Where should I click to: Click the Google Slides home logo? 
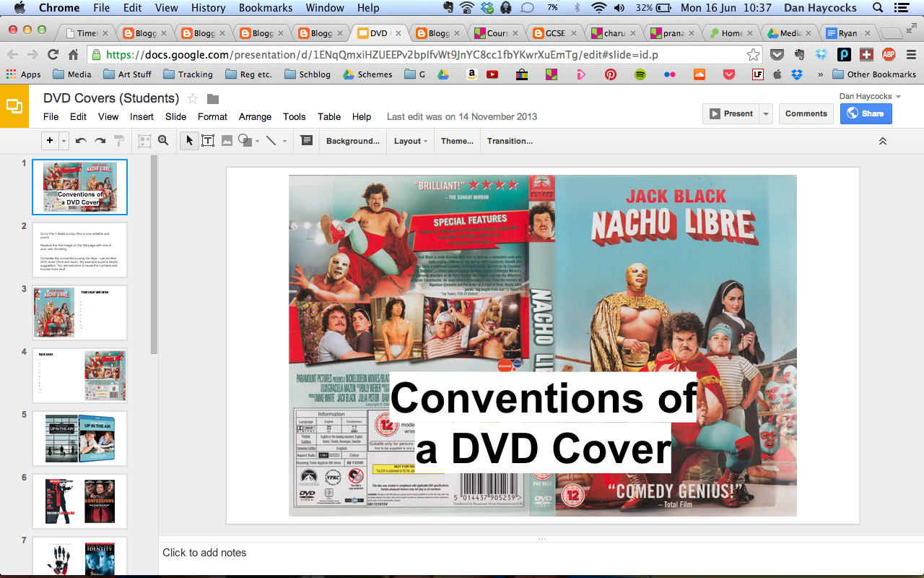14,106
